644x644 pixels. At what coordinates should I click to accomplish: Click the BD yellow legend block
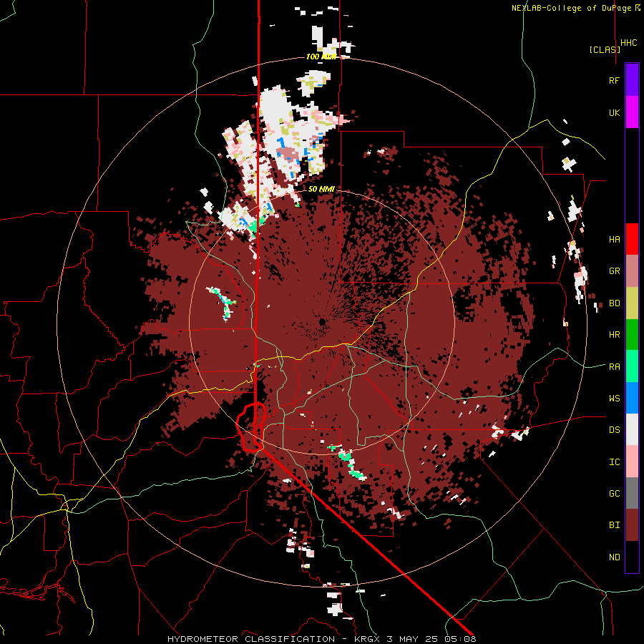click(x=632, y=303)
